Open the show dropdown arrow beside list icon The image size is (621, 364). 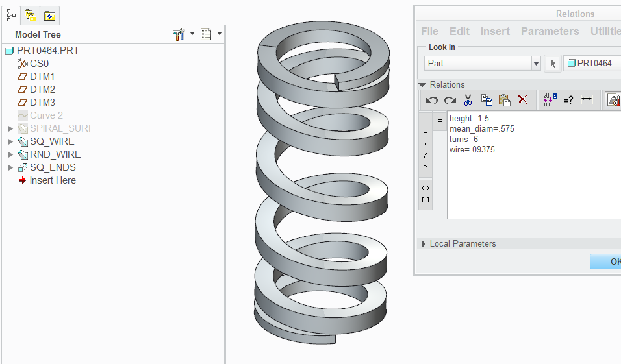220,34
